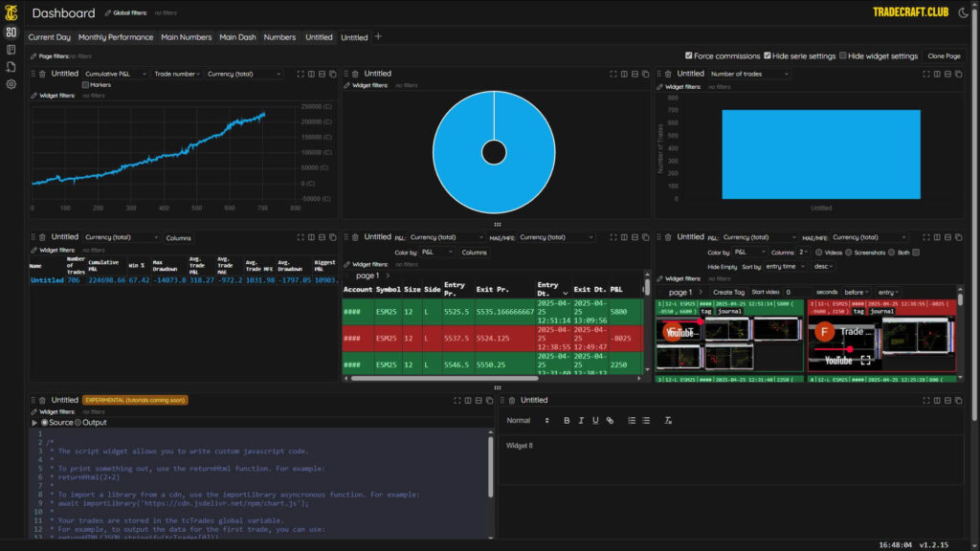980x551 pixels.
Task: Toggle the dark mode moon icon
Action: click(x=963, y=12)
